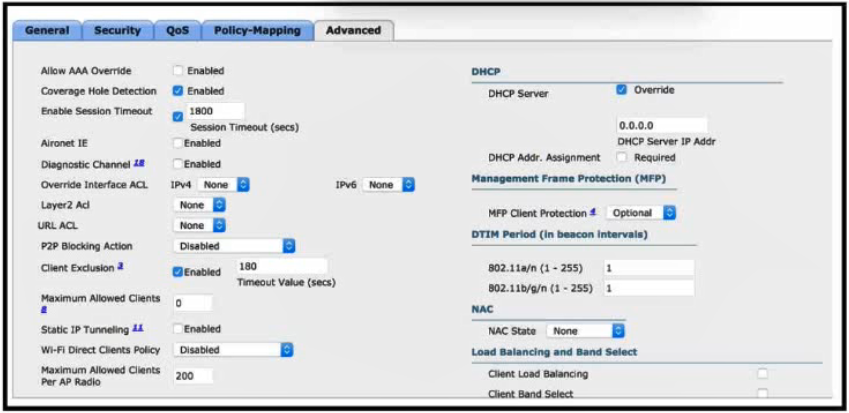The height and width of the screenshot is (413, 849).
Task: Enable the Aironet IE checkbox
Action: [x=178, y=144]
